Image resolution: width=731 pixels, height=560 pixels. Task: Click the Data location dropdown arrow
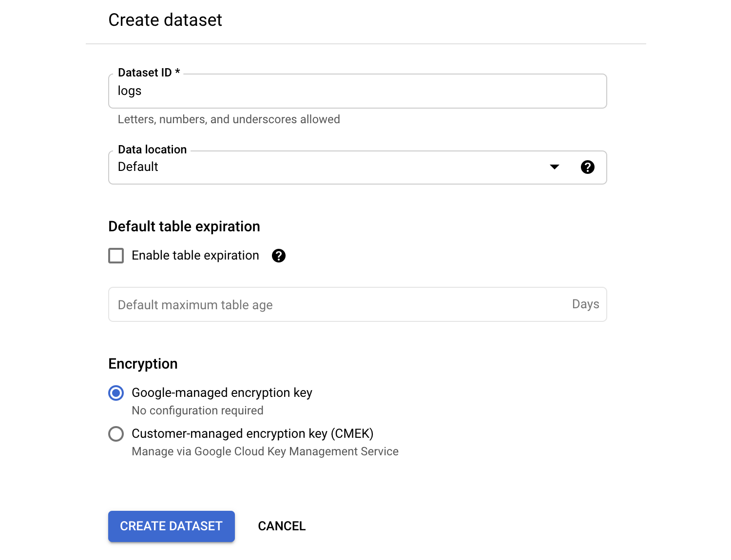point(554,167)
